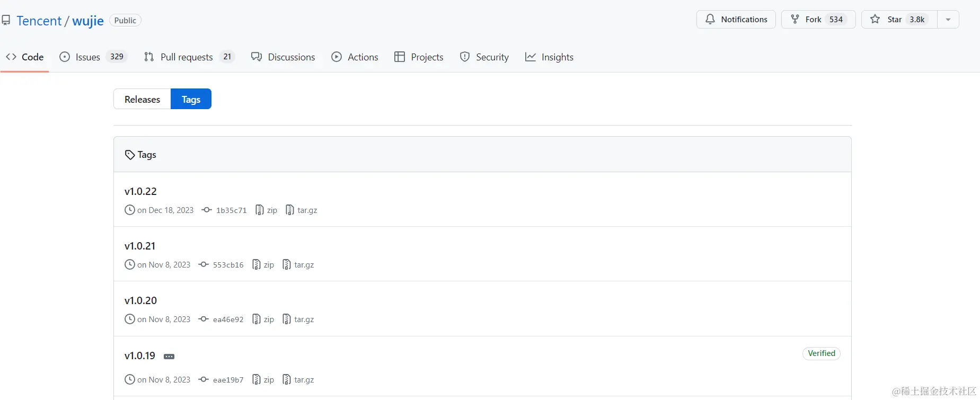Open tag v1.0.22
The width and height of the screenshot is (980, 400).
click(140, 191)
